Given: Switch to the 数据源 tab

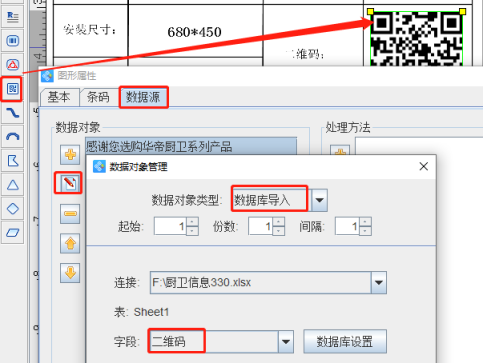Looking at the screenshot, I should pos(143,97).
